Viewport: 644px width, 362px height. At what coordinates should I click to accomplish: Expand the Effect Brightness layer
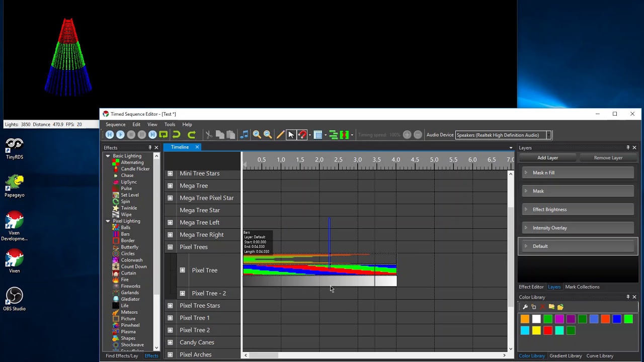point(526,209)
